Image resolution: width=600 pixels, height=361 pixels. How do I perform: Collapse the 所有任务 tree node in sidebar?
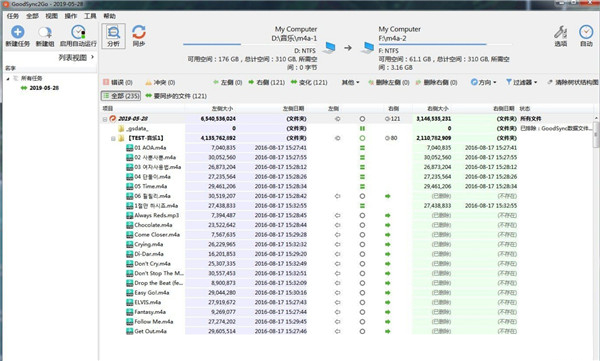coord(8,78)
